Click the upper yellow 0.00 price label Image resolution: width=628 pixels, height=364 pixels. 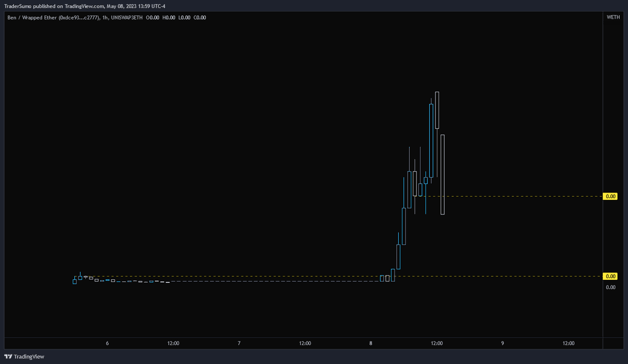[609, 196]
